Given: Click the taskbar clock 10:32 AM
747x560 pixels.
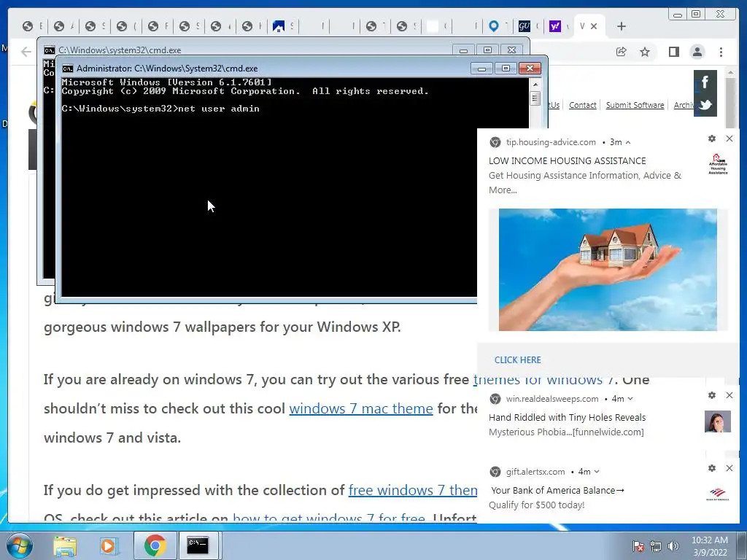Looking at the screenshot, I should (709, 540).
